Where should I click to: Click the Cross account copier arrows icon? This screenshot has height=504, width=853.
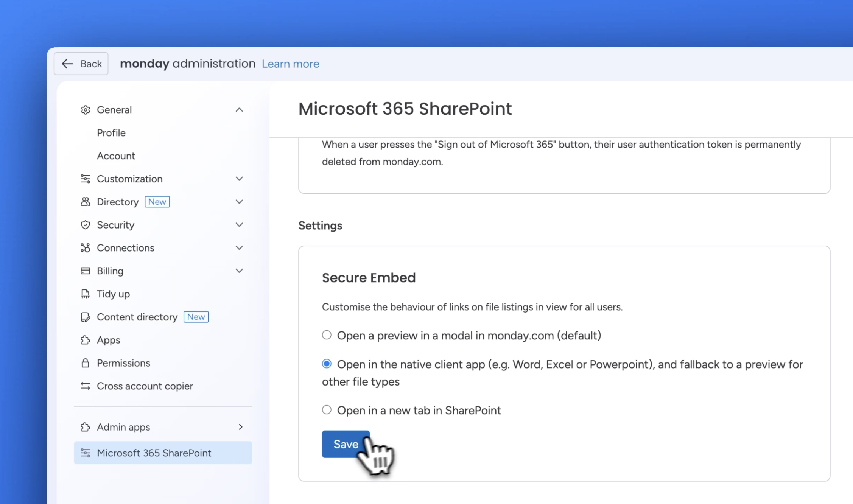pos(86,386)
